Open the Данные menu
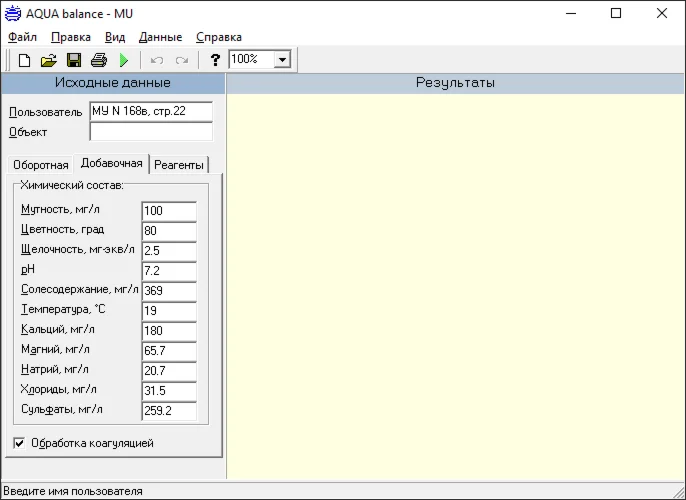 pos(160,37)
